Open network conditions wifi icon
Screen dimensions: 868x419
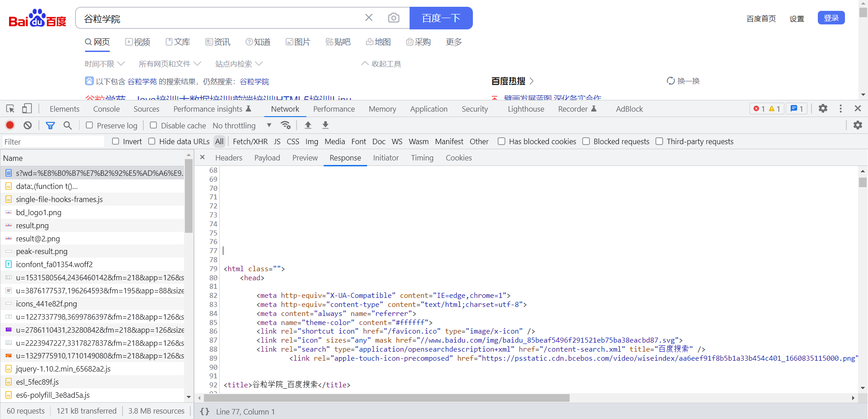pyautogui.click(x=285, y=125)
